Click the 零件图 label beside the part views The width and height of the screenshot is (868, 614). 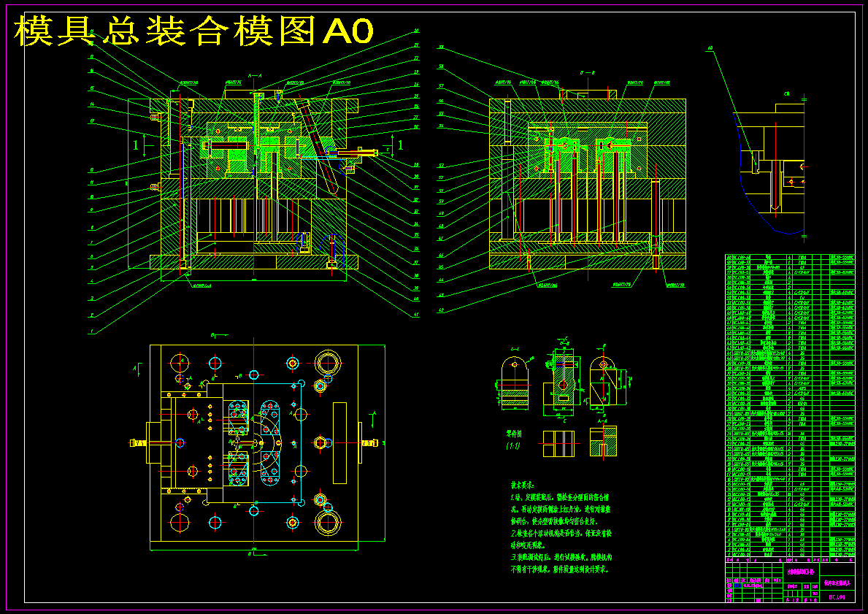pos(515,434)
